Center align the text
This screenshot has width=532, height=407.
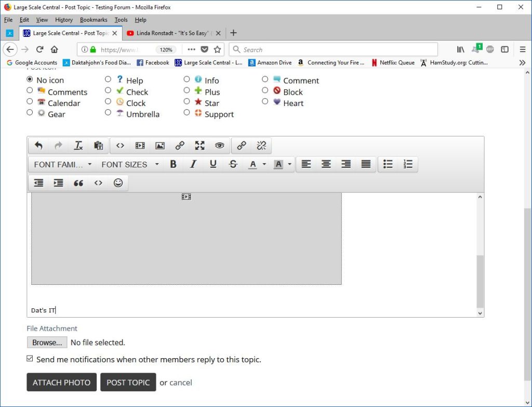[326, 164]
